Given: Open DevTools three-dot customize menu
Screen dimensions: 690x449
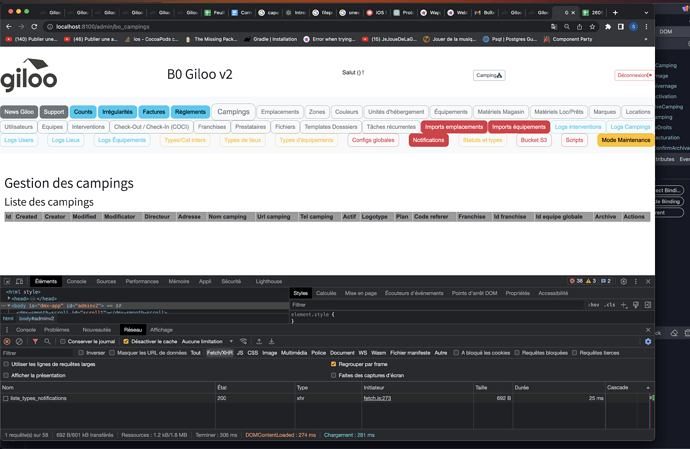Looking at the screenshot, I should point(635,281).
